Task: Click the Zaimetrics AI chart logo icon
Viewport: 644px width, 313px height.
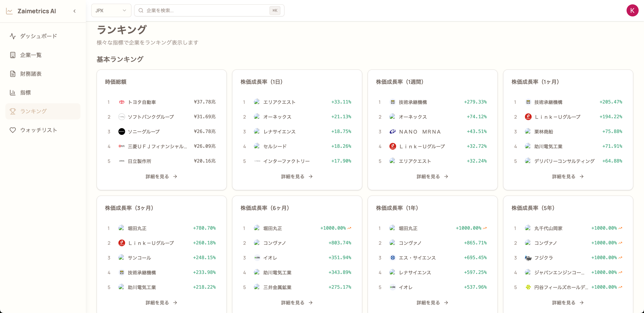Action: [9, 11]
